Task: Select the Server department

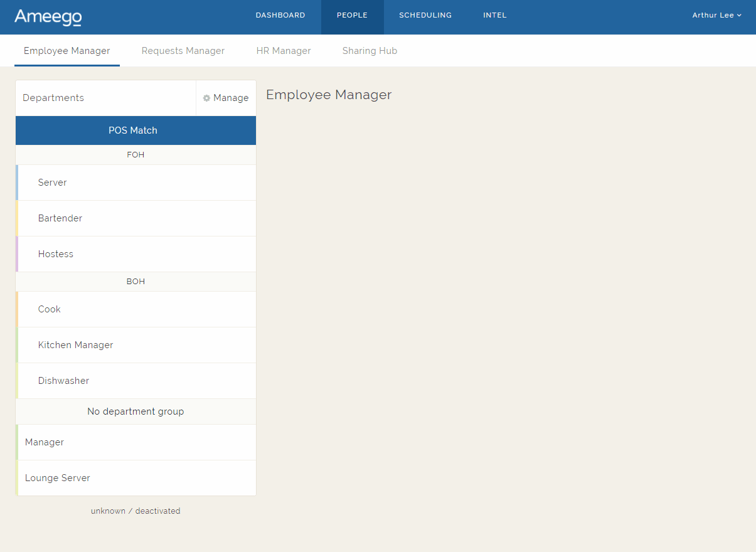Action: (53, 183)
